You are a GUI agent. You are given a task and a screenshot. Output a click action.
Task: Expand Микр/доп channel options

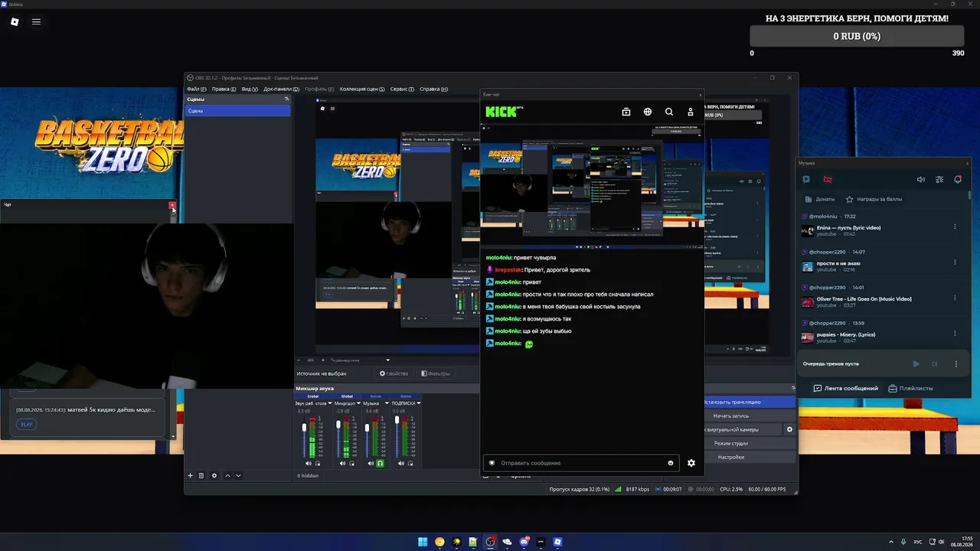coord(358,403)
